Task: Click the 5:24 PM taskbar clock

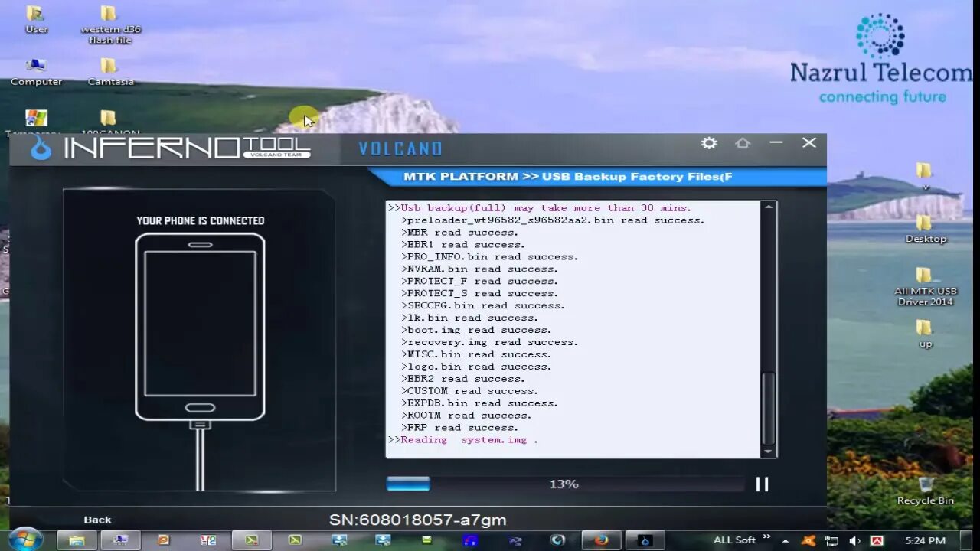Action: click(x=925, y=541)
